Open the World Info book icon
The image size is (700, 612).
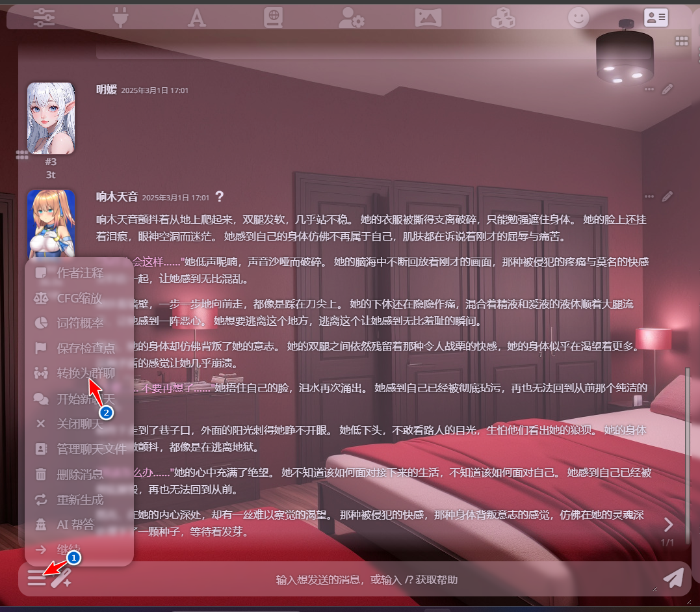point(273,17)
